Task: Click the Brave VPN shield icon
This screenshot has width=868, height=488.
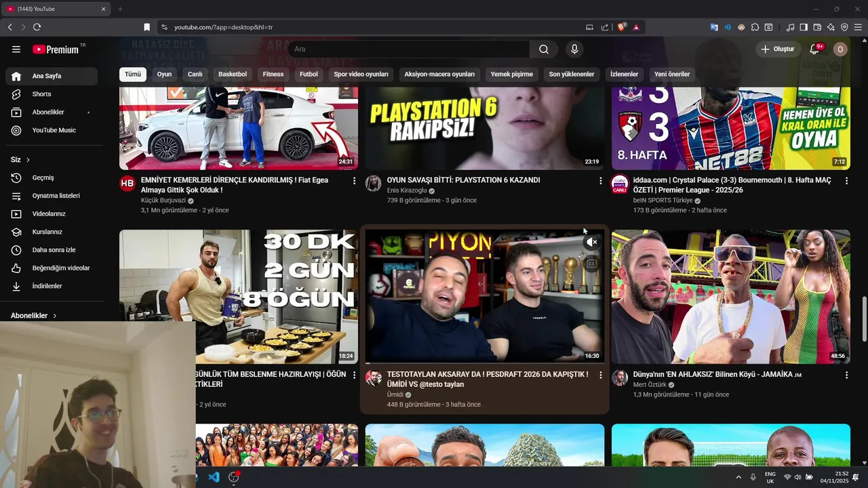Action: tap(844, 27)
